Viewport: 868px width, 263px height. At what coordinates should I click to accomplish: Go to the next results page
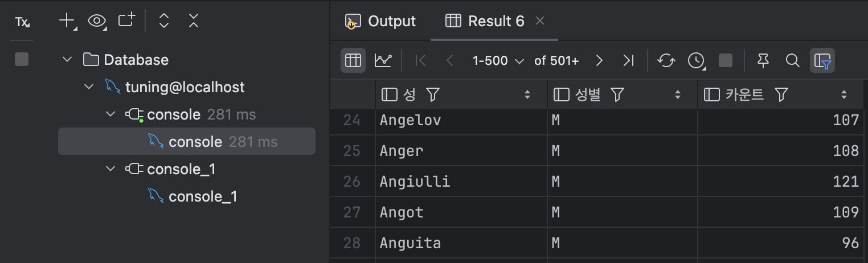[x=599, y=60]
